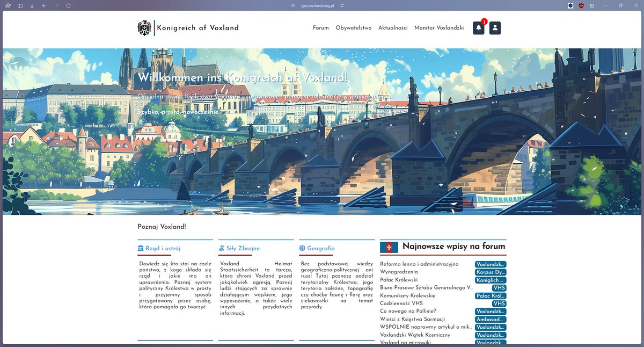
Task: Click the Willkommen ins Konigreich af Voxland banner title
Action: point(243,77)
